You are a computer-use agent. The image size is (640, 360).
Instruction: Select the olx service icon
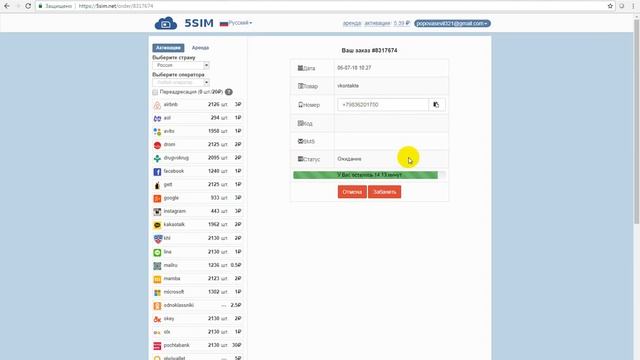[157, 333]
